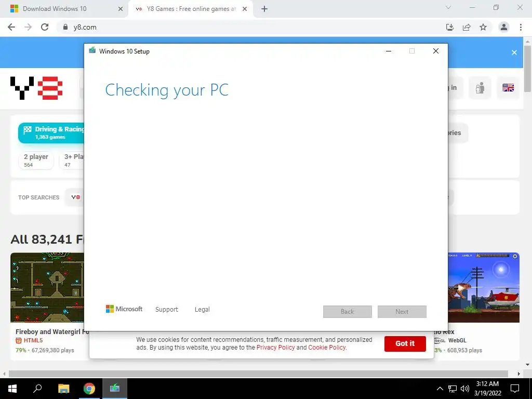This screenshot has width=532, height=399.
Task: Select the Y8 Games tab
Action: pyautogui.click(x=191, y=9)
